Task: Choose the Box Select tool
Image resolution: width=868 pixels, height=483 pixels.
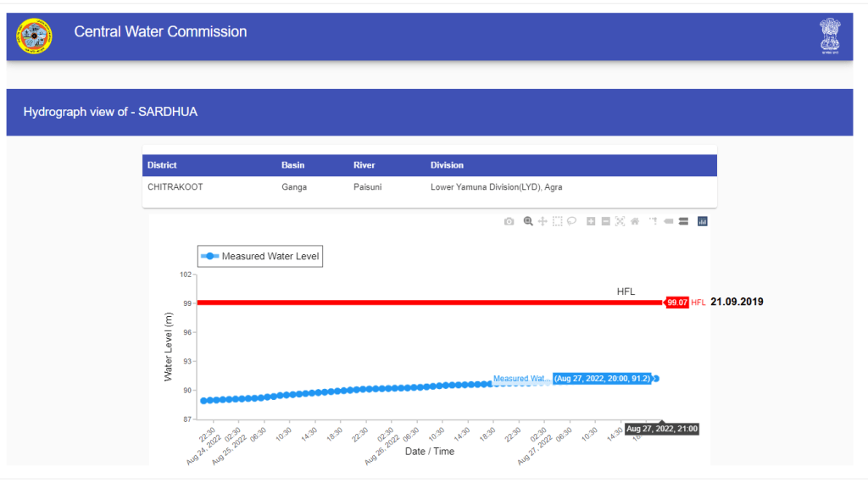Action: pyautogui.click(x=557, y=221)
